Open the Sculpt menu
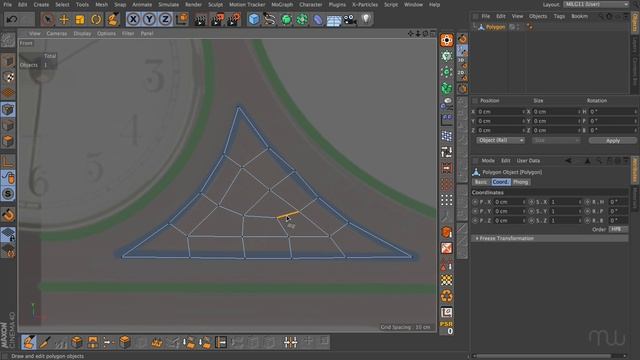 [215, 4]
